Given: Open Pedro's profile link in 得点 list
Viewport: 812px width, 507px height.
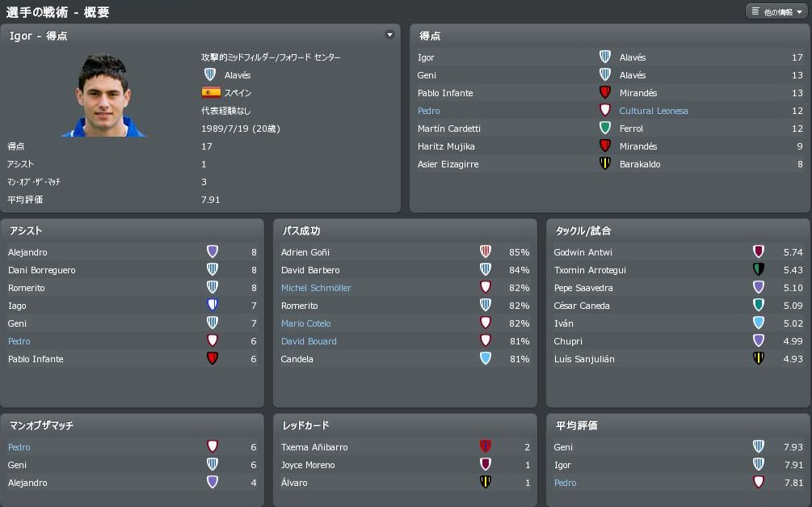Looking at the screenshot, I should point(429,111).
